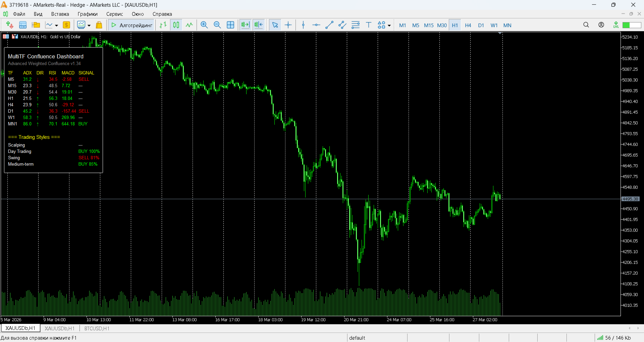This screenshot has height=342, width=644.
Task: Switch timeframe to M30
Action: tap(442, 25)
